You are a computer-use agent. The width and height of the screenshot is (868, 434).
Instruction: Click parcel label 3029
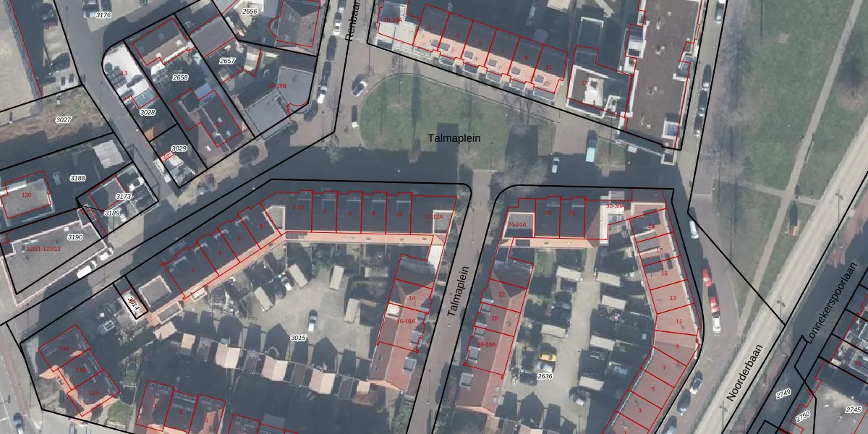click(179, 148)
